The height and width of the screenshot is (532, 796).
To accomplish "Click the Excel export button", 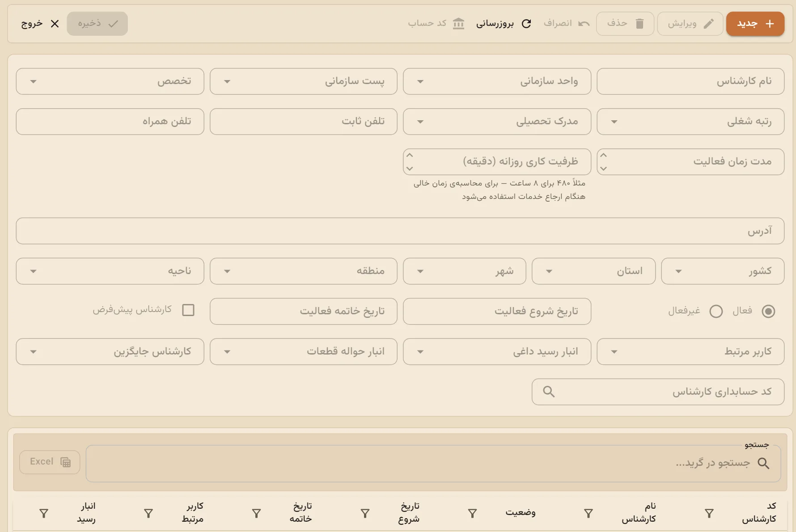I will point(50,462).
